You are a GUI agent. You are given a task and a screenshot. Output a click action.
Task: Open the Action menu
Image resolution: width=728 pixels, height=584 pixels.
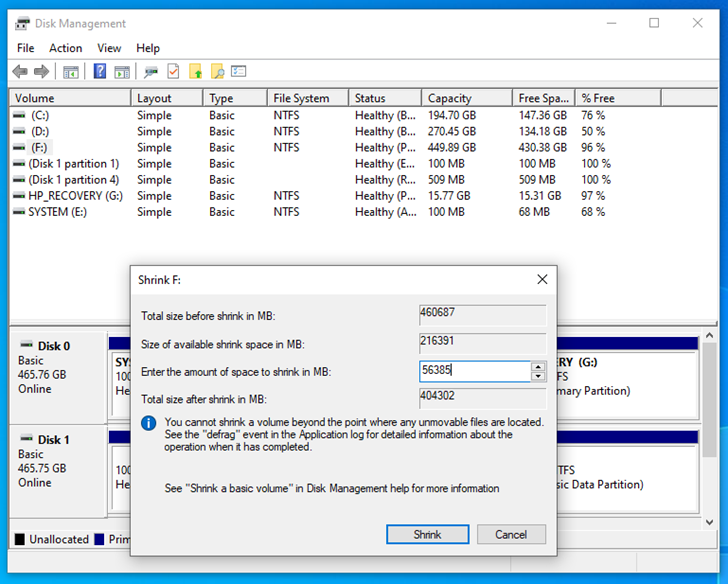click(66, 48)
